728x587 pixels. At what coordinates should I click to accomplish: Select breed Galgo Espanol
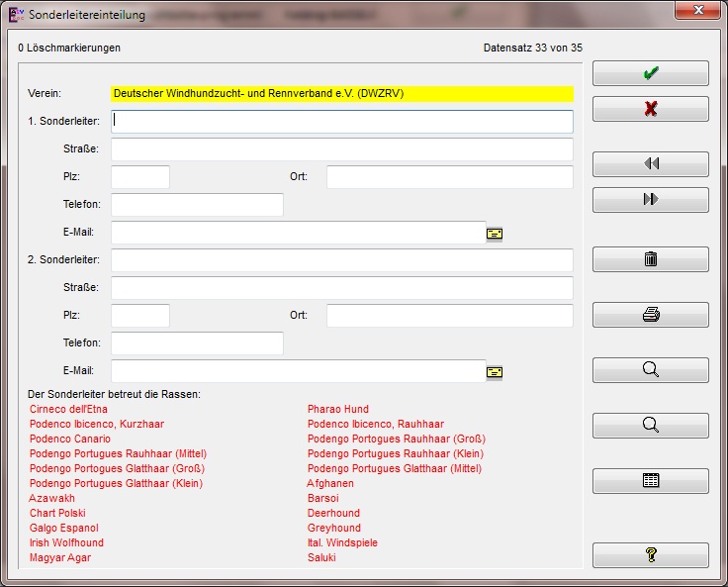64,528
